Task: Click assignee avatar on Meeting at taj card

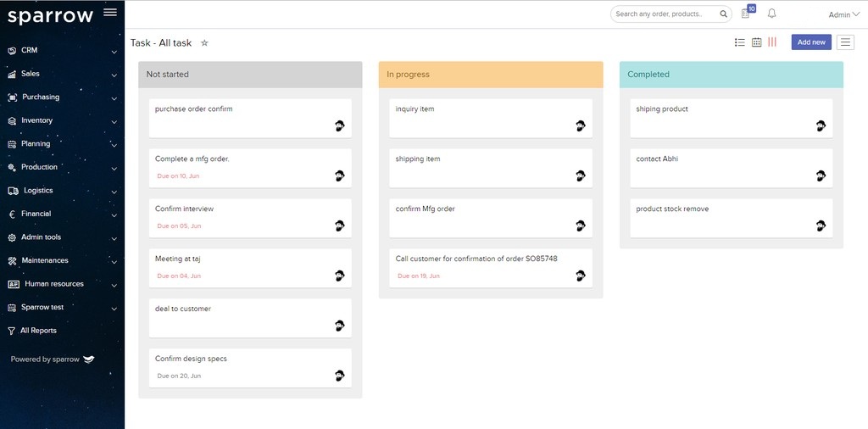Action: (339, 276)
